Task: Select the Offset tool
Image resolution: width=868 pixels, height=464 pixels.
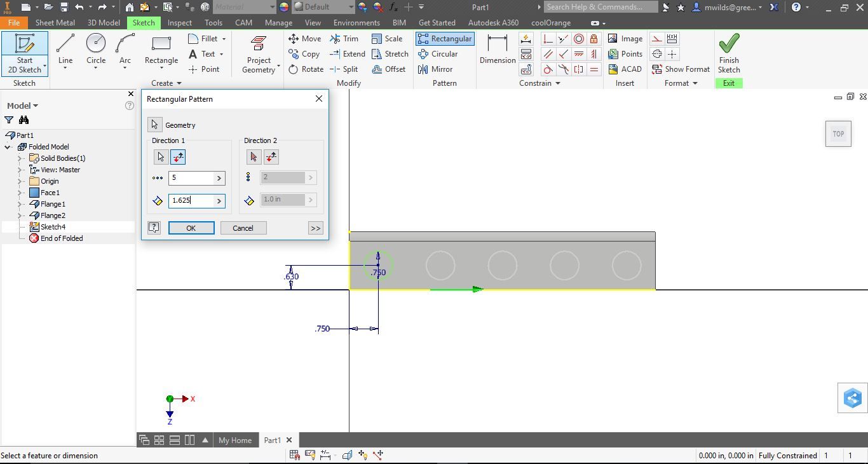Action: 388,69
